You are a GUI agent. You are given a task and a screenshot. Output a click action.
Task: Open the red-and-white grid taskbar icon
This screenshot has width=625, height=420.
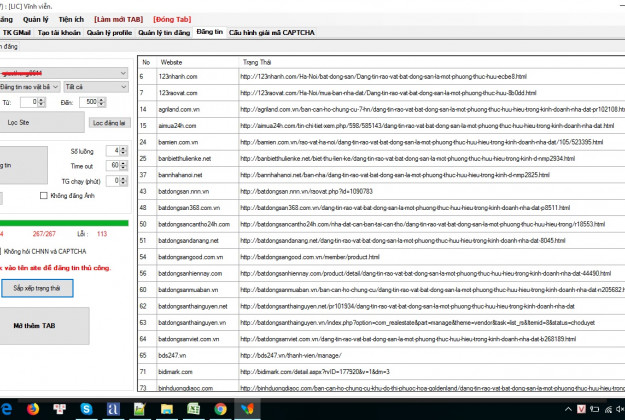coord(60,409)
